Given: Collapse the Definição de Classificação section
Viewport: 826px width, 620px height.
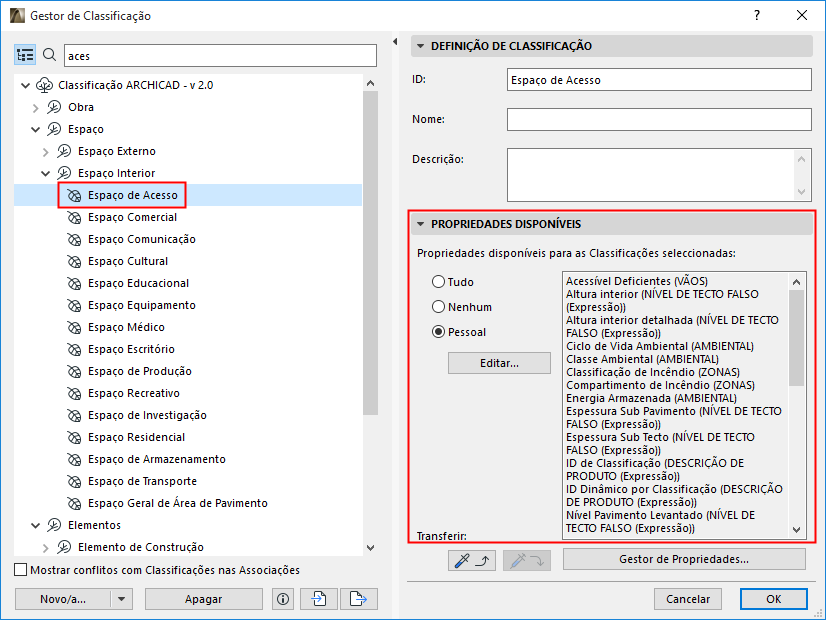Looking at the screenshot, I should (x=420, y=46).
